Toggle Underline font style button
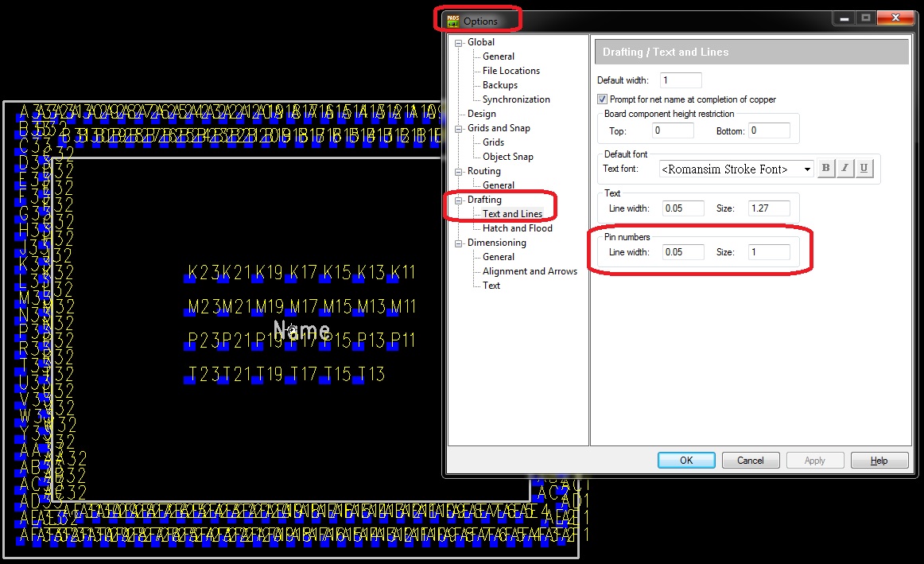Viewport: 924px width, 564px height. [864, 169]
